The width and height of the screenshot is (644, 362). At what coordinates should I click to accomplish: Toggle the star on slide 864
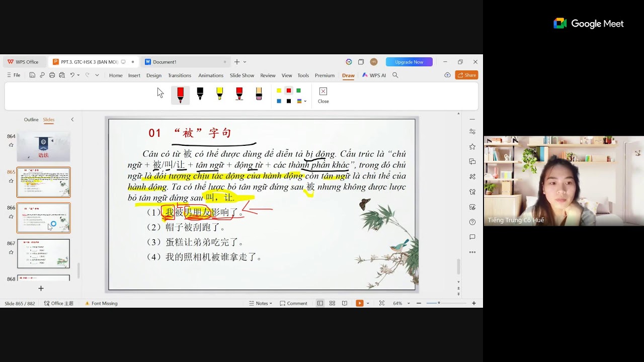pos(11,145)
